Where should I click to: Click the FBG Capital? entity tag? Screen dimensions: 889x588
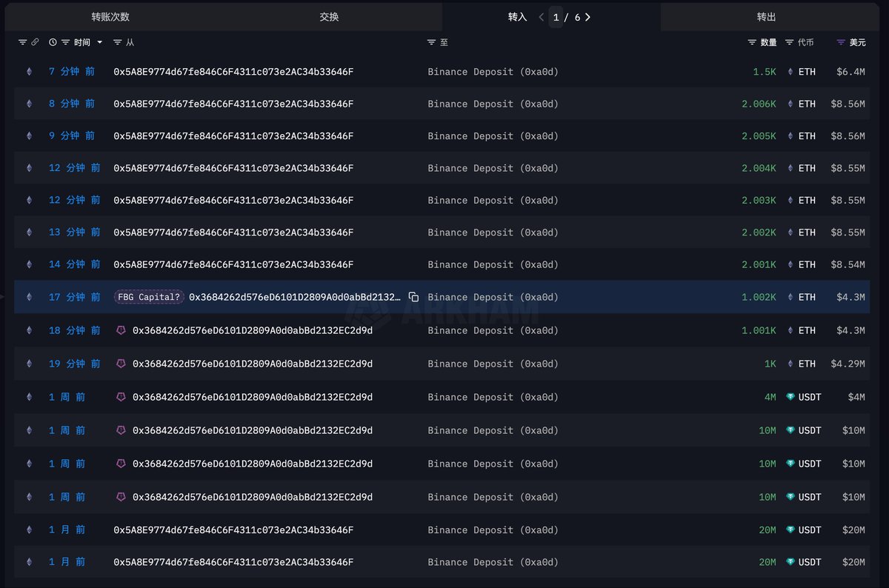click(x=149, y=297)
